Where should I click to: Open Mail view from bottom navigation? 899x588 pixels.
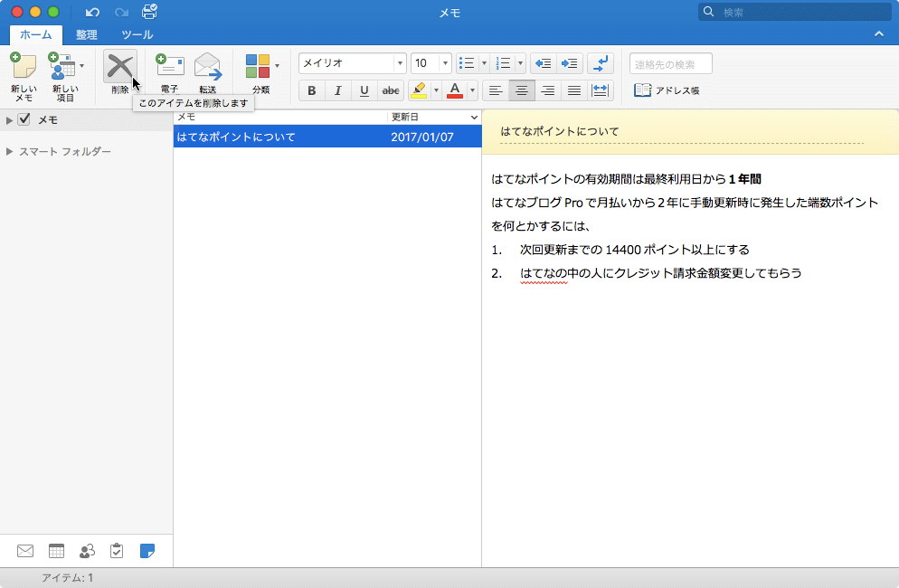point(25,551)
